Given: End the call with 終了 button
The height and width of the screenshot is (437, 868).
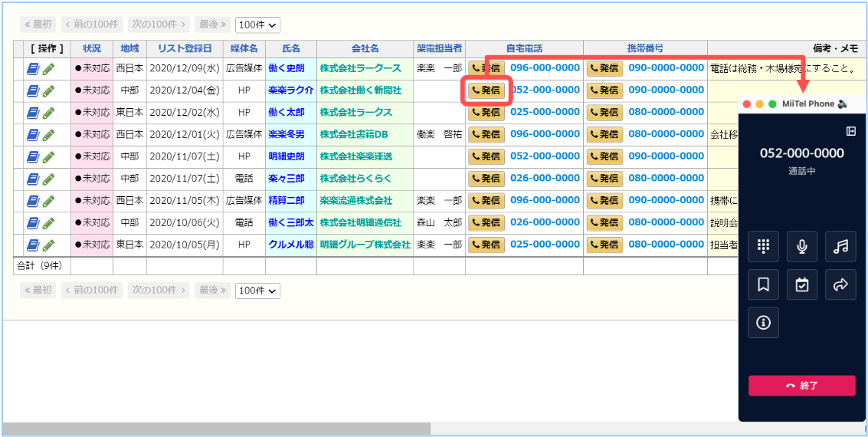Looking at the screenshot, I should click(x=801, y=386).
